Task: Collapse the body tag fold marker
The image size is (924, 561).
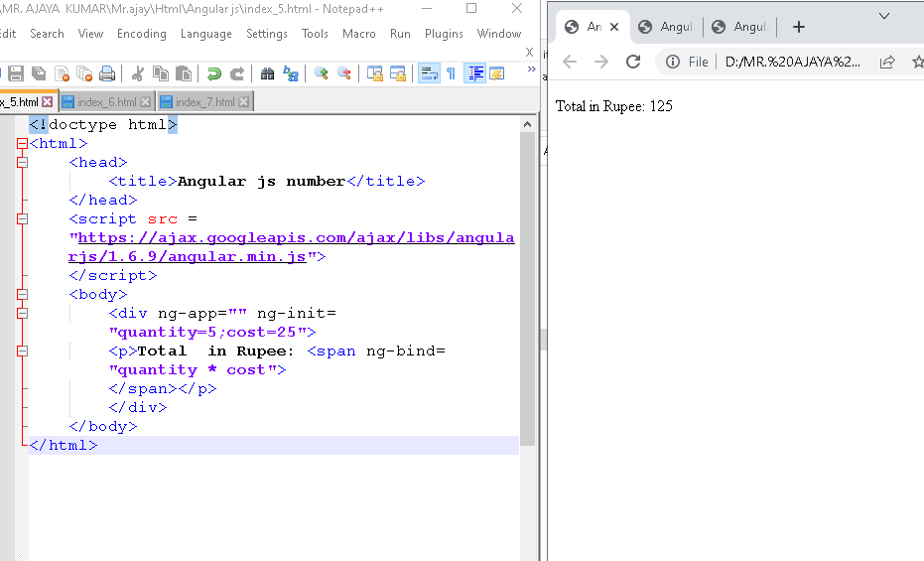Action: pyautogui.click(x=22, y=295)
